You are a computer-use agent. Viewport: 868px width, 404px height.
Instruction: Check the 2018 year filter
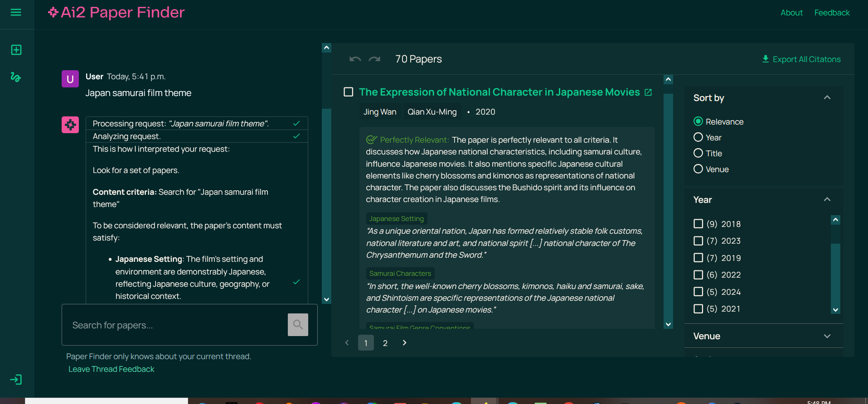[698, 224]
